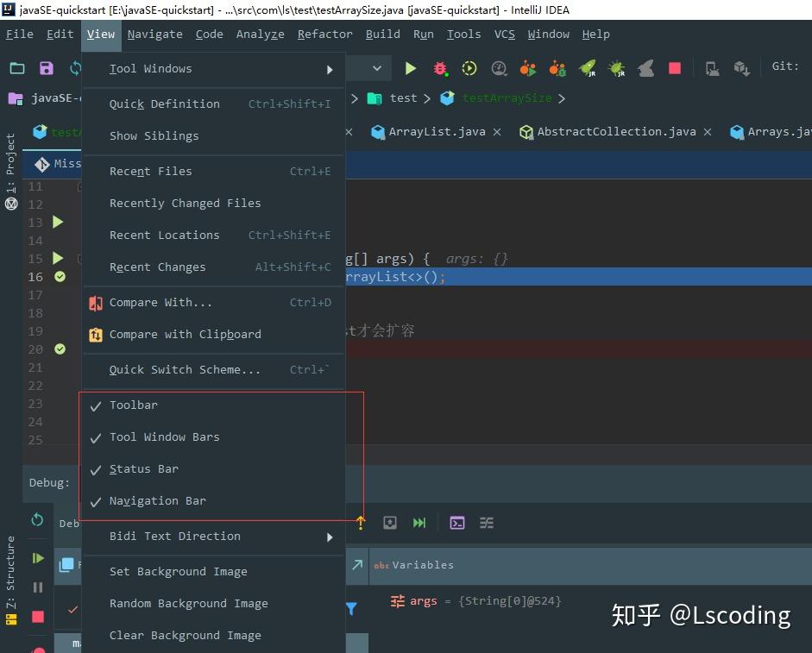
Task: Profile the app with IntelliJ Profiler icon
Action: pyautogui.click(x=499, y=67)
